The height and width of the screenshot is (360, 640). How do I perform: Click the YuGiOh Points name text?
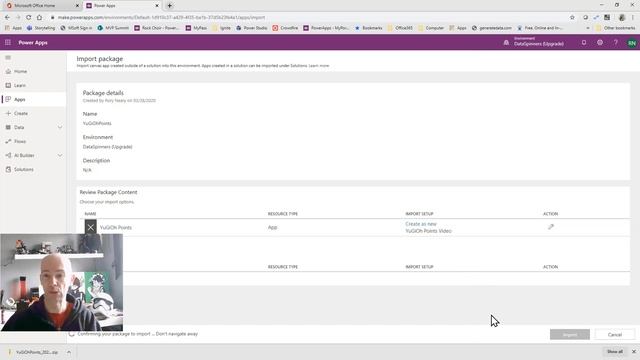pos(116,228)
